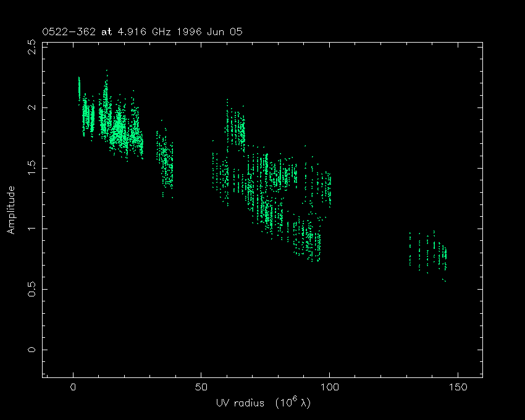
Task: Click the y-axis tick label 1
Action: [32, 229]
